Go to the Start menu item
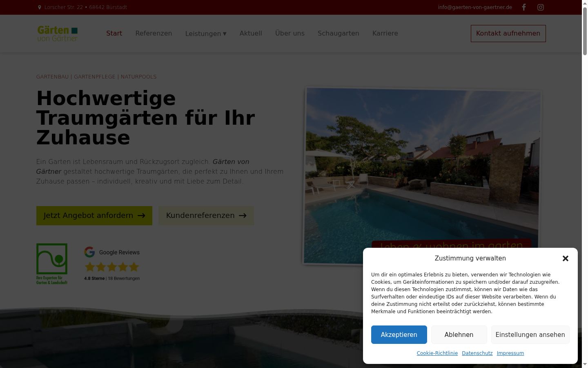588x368 pixels. (x=114, y=34)
